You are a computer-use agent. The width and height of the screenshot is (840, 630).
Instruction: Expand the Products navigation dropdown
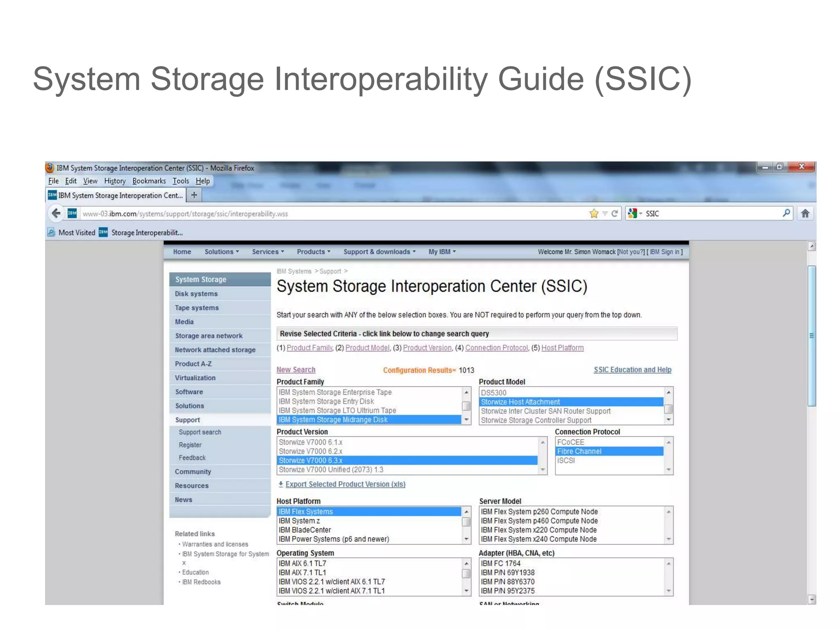point(313,252)
